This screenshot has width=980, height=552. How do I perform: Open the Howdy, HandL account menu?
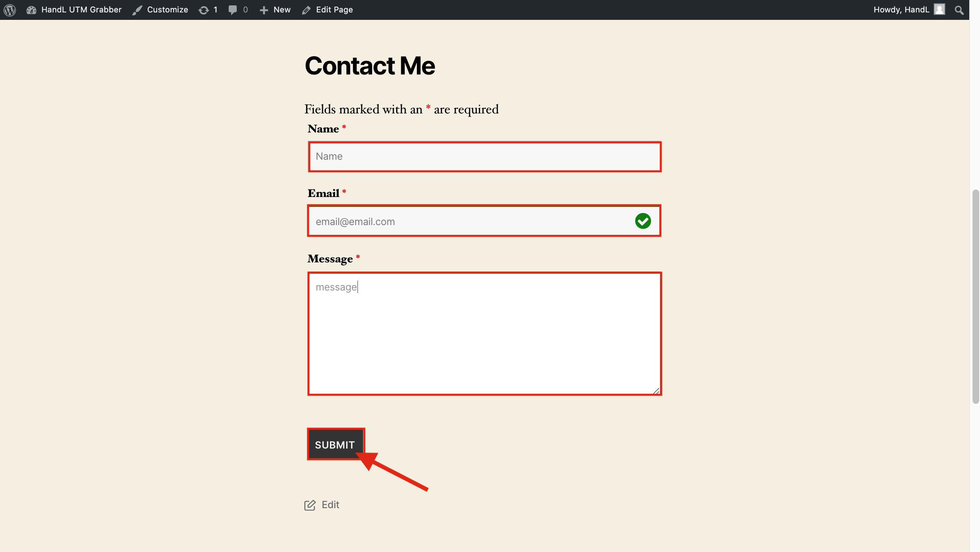[x=901, y=10]
